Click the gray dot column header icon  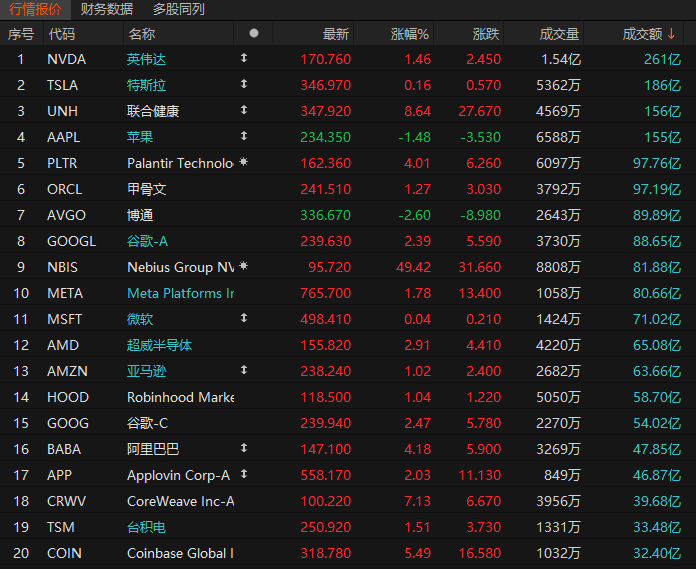[x=254, y=33]
